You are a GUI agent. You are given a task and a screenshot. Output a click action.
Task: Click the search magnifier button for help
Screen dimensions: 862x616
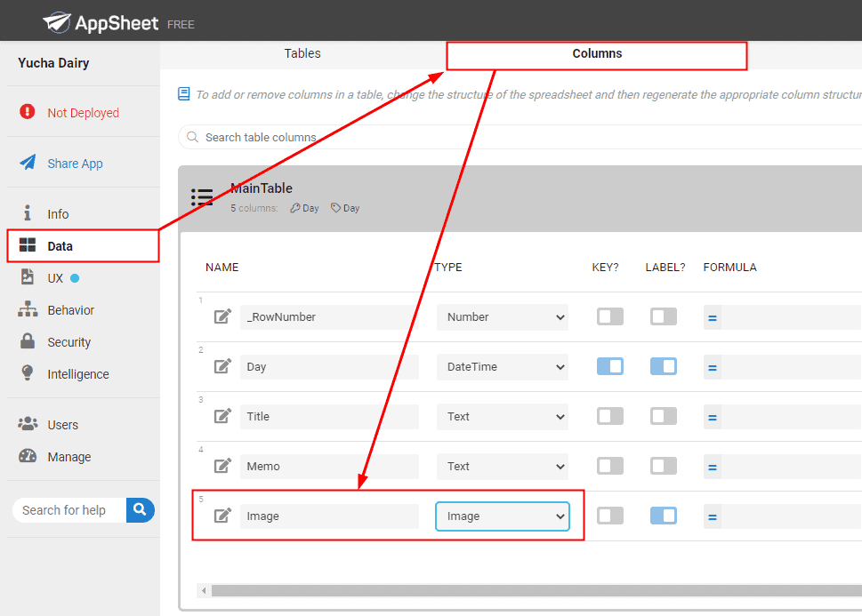coord(141,510)
